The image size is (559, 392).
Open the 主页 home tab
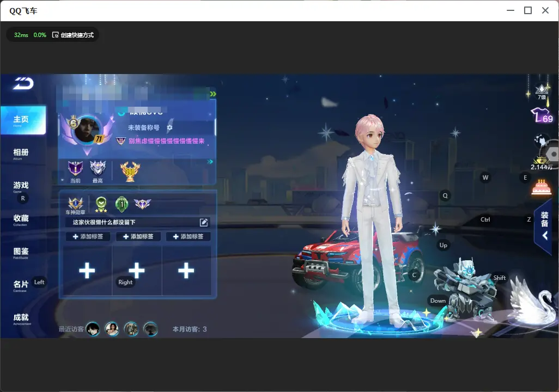23,120
